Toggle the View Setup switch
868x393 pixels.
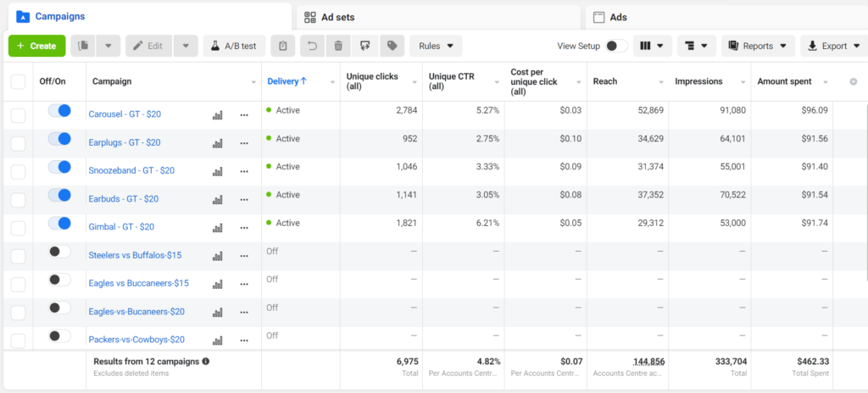(616, 46)
